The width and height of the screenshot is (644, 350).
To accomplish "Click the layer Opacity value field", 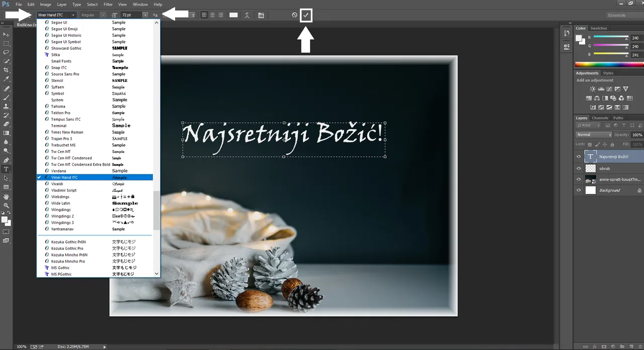I will pyautogui.click(x=636, y=135).
